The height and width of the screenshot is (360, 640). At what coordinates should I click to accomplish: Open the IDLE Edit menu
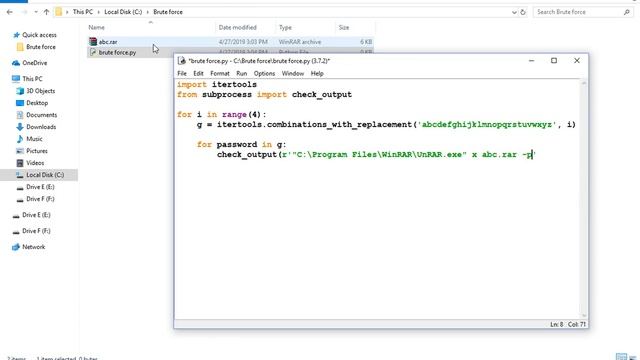[198, 73]
